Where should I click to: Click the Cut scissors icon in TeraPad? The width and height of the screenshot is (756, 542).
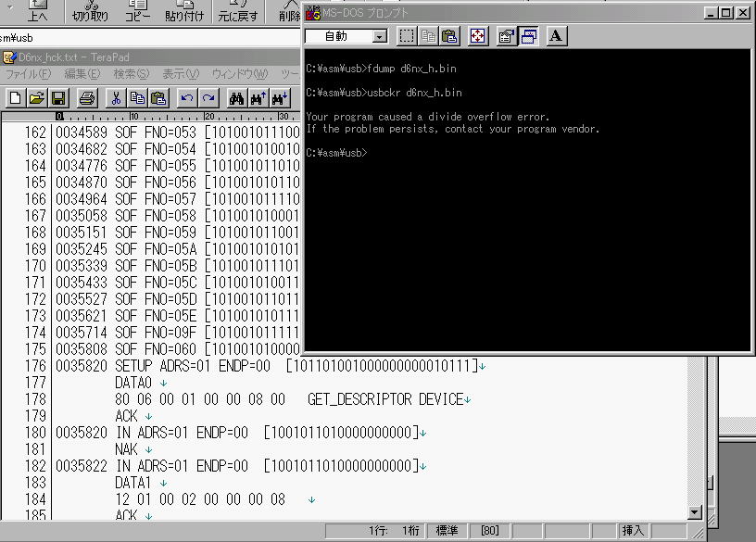click(x=116, y=98)
